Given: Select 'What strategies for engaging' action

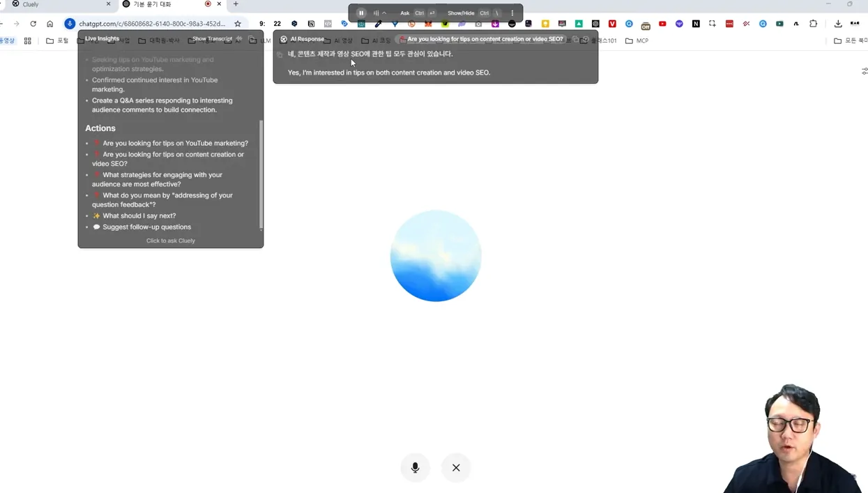Looking at the screenshot, I should [x=158, y=179].
